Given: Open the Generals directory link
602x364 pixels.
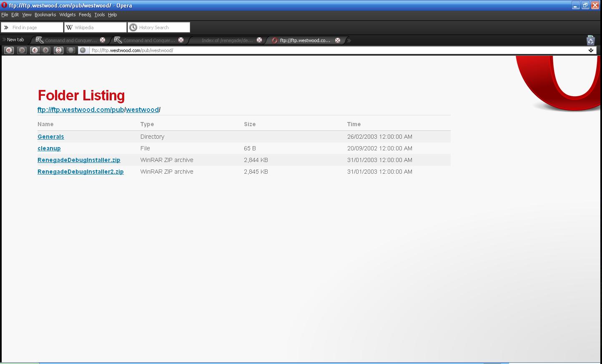Looking at the screenshot, I should coord(51,137).
